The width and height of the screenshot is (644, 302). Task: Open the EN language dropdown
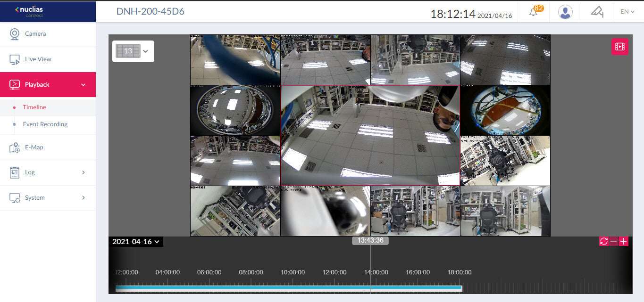pyautogui.click(x=627, y=12)
